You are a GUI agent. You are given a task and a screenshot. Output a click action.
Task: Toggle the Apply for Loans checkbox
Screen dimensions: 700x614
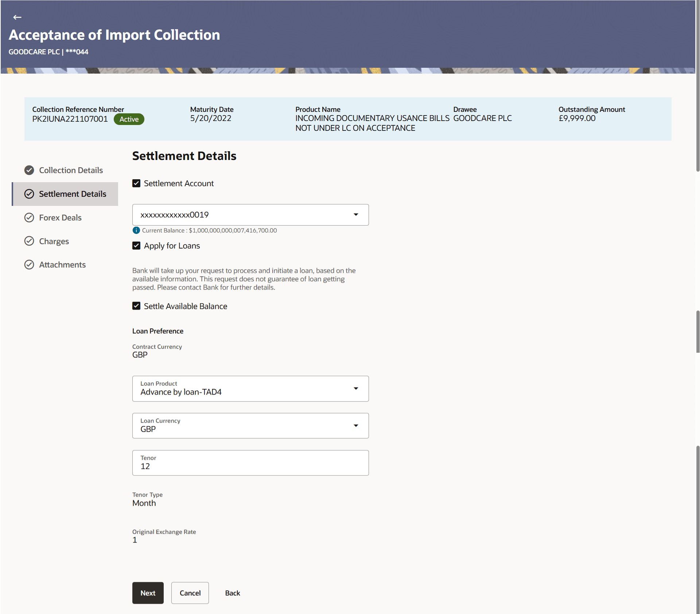[136, 246]
